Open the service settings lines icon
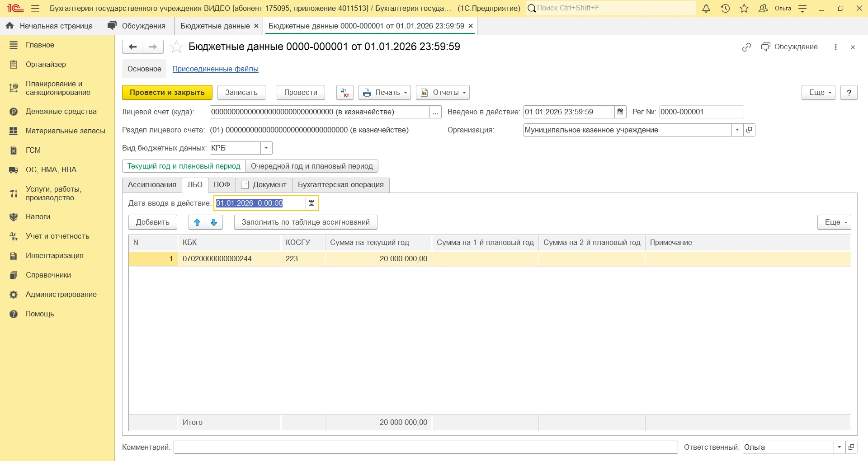 point(802,9)
